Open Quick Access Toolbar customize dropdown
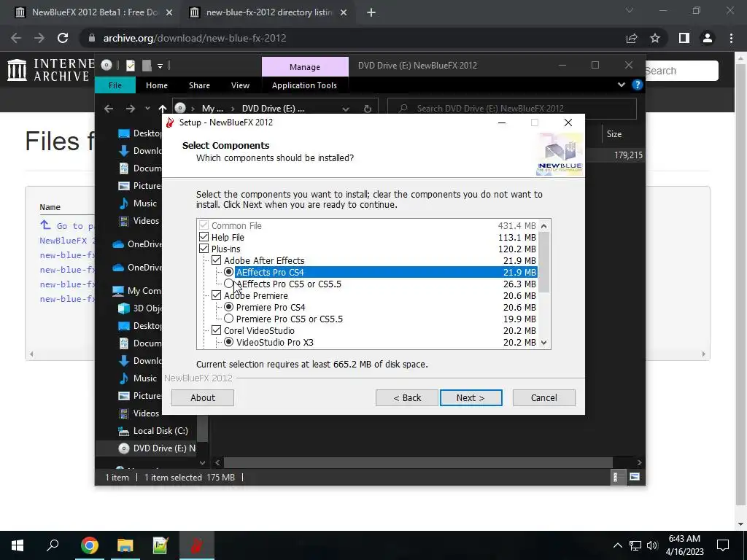Viewport: 747px width, 560px height. (160, 66)
